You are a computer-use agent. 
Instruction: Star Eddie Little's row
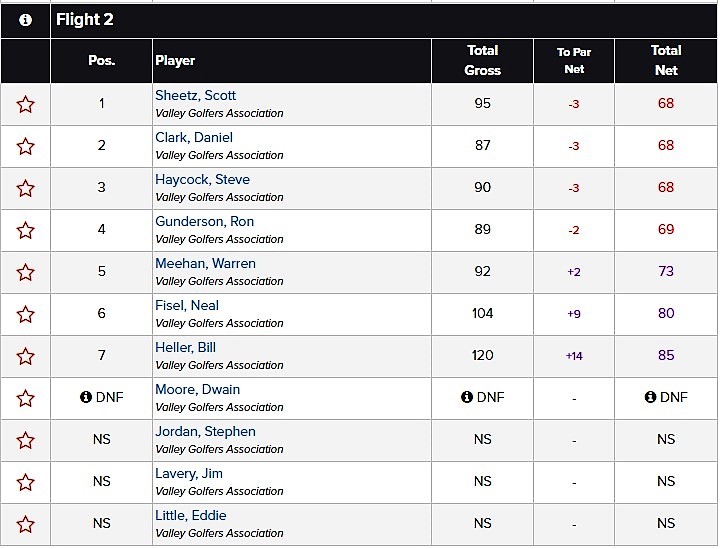pyautogui.click(x=25, y=524)
